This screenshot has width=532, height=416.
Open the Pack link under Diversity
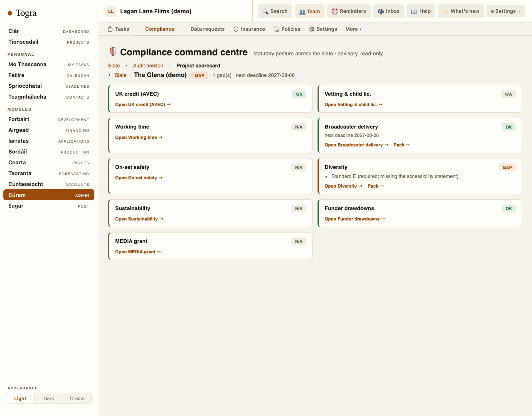pyautogui.click(x=376, y=186)
